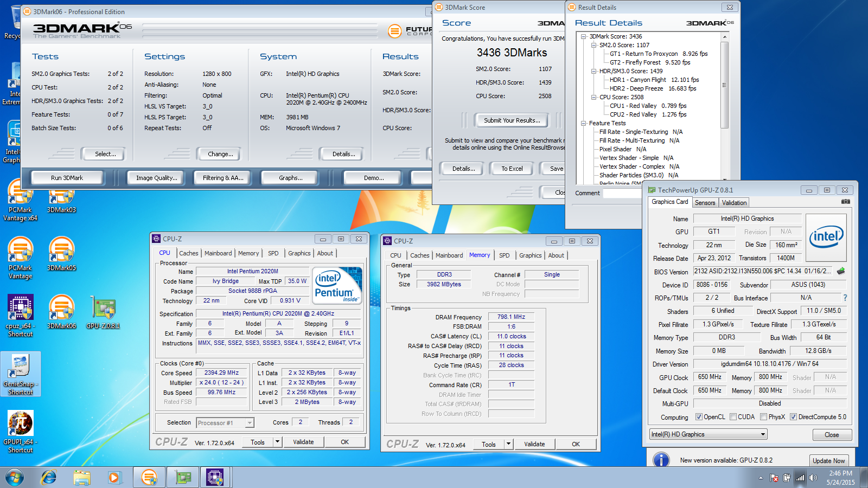The height and width of the screenshot is (488, 868).
Task: Toggle the PhysX checkbox in GPU-Z
Action: click(x=763, y=417)
